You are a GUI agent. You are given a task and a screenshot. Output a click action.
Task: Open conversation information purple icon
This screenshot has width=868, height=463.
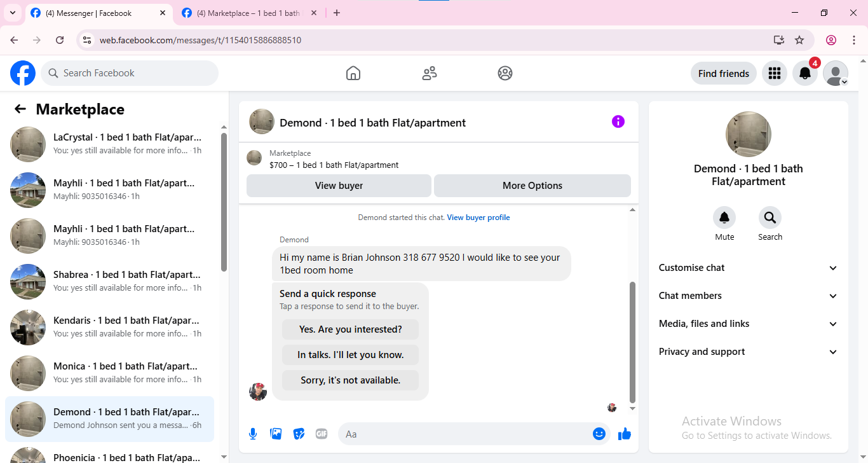point(618,121)
